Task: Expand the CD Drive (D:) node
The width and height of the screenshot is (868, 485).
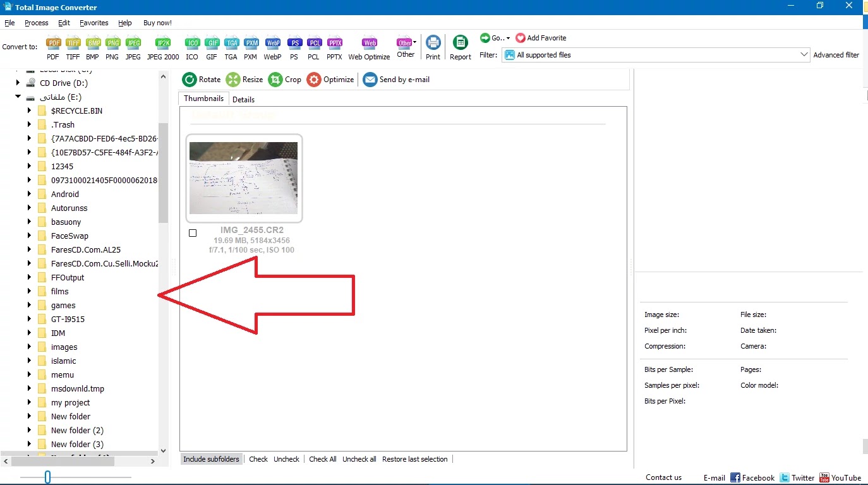Action: (18, 83)
